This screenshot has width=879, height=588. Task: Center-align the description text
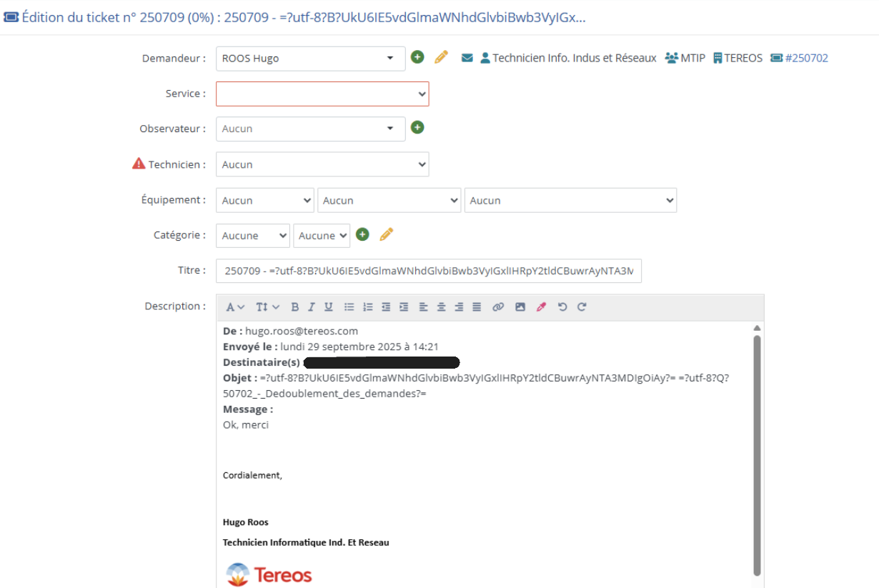(x=441, y=307)
